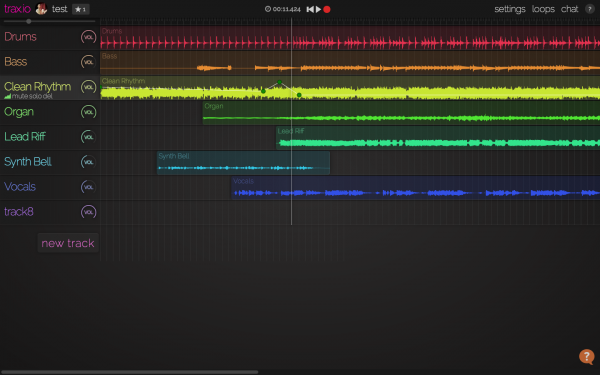Screen dimensions: 600x375
Task: Click the red record button
Action: click(327, 9)
